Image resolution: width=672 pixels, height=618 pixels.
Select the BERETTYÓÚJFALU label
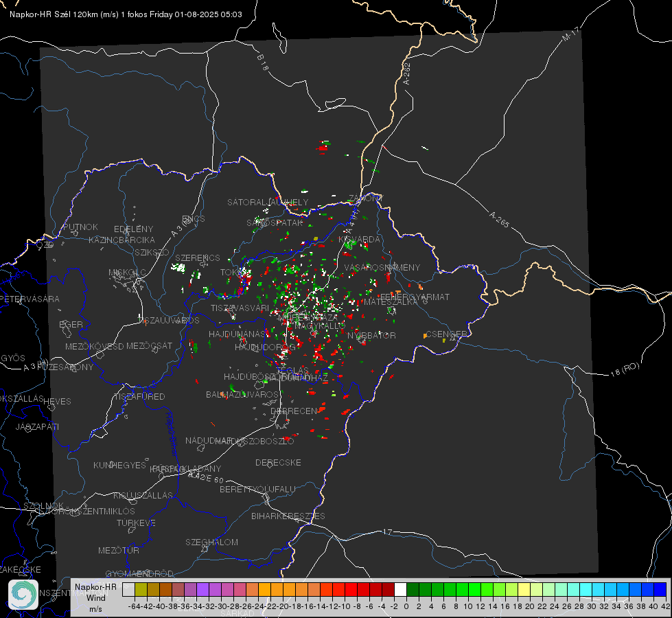pyautogui.click(x=257, y=489)
